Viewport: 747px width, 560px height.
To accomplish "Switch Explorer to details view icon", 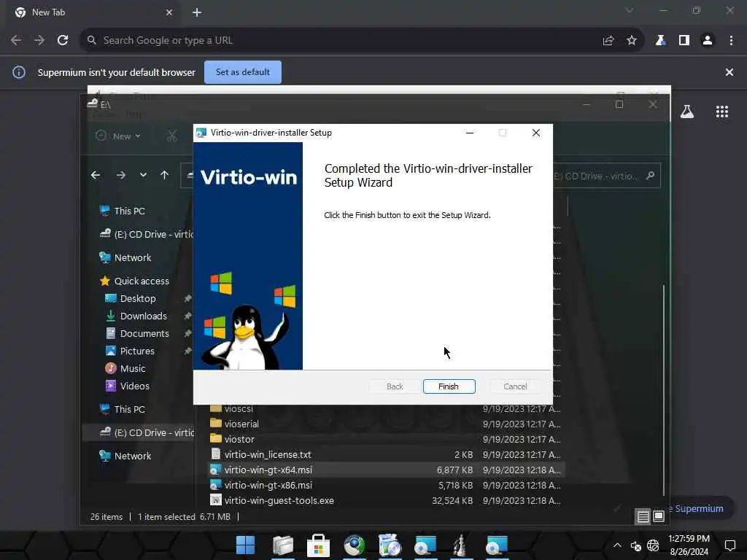I will (643, 516).
